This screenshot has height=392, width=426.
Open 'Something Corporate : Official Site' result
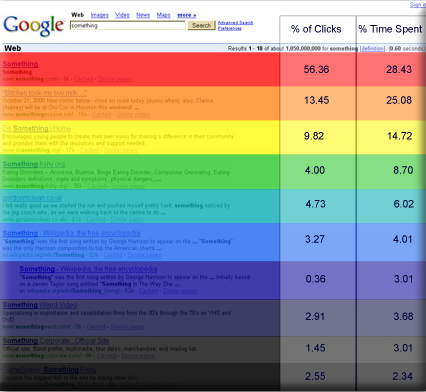(56, 341)
